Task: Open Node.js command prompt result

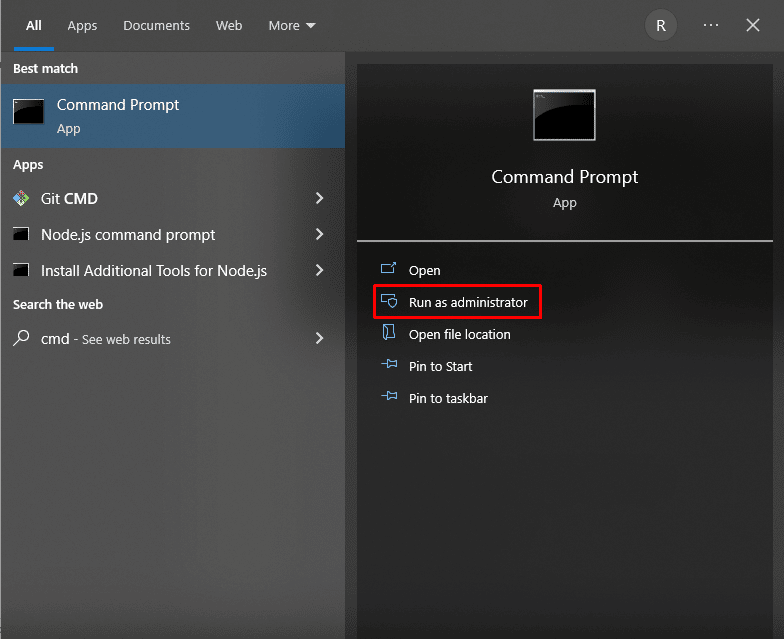Action: point(173,234)
